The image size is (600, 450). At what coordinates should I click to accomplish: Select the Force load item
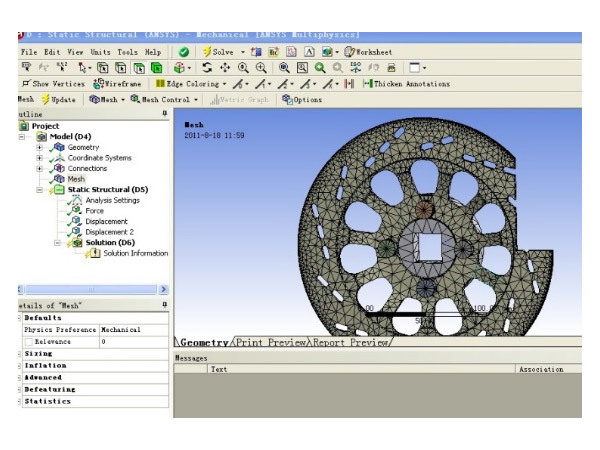pyautogui.click(x=95, y=210)
